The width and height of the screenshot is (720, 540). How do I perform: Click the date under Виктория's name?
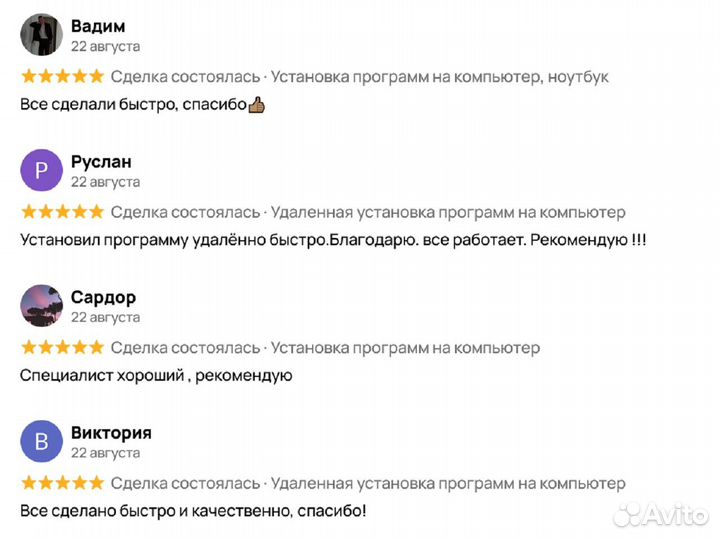105,453
